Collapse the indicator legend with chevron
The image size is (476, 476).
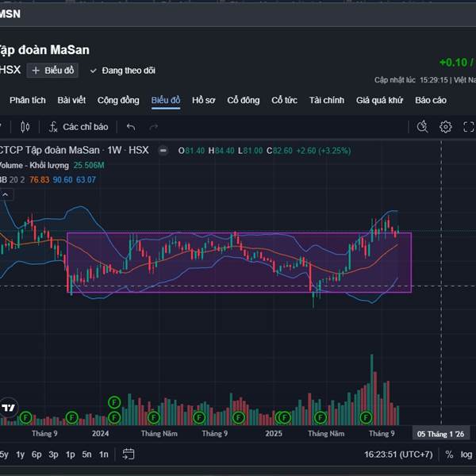tap(6, 194)
